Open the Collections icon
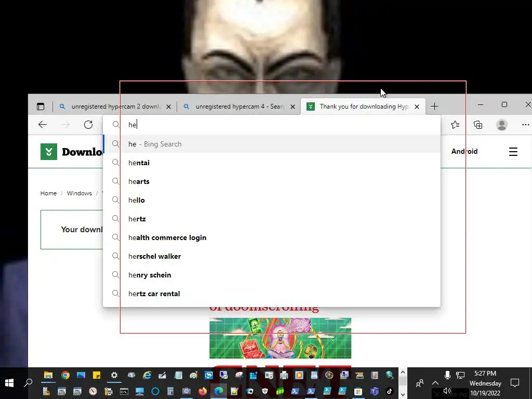The image size is (532, 399). 478,125
